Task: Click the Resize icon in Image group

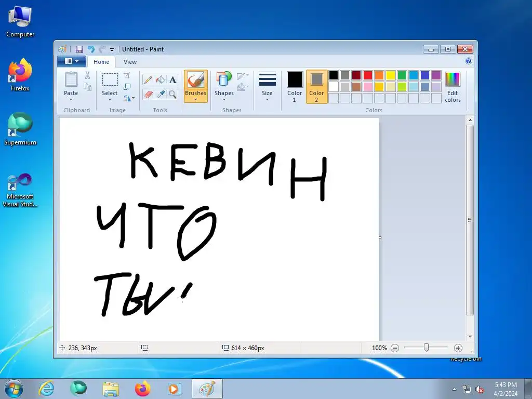Action: click(127, 87)
